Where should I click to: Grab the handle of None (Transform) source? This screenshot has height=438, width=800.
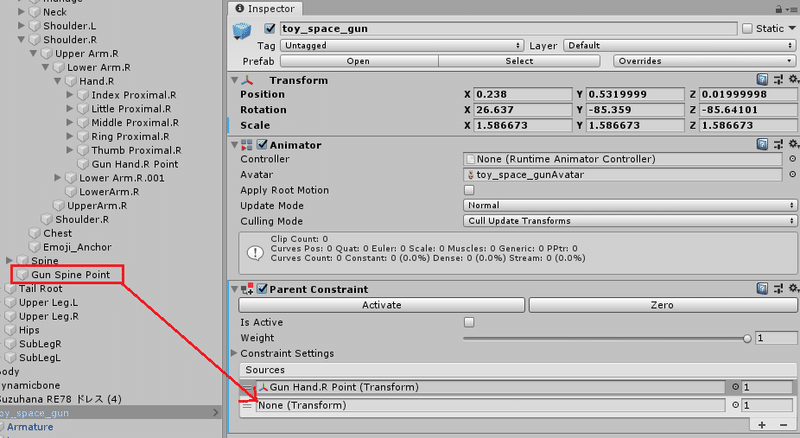tap(247, 405)
